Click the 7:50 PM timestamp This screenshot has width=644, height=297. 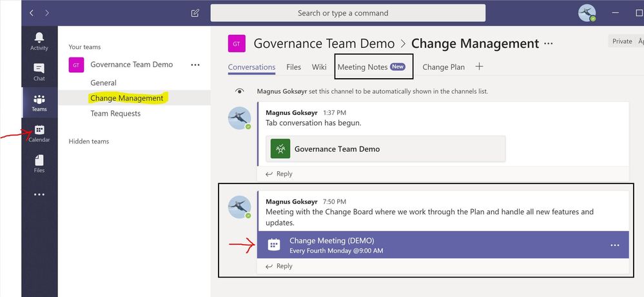point(335,201)
